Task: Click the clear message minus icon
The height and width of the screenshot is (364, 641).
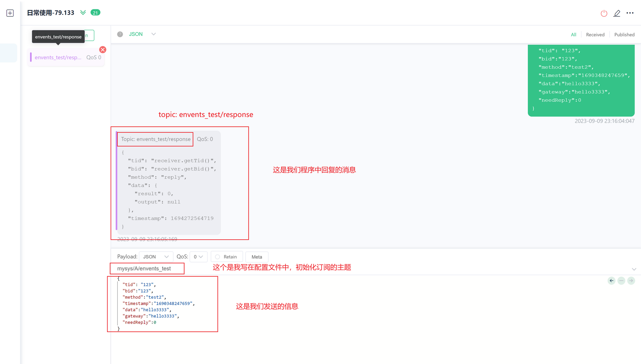Action: (x=621, y=281)
